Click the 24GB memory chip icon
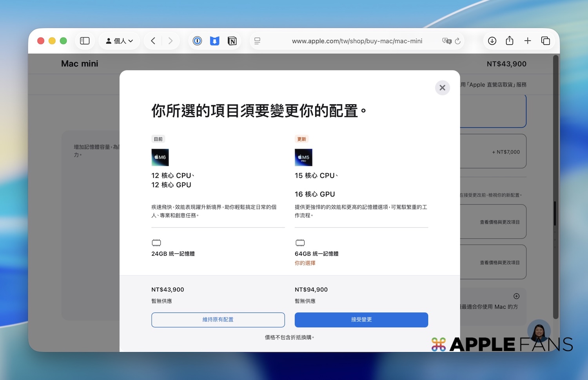Image resolution: width=588 pixels, height=380 pixels. [x=156, y=243]
